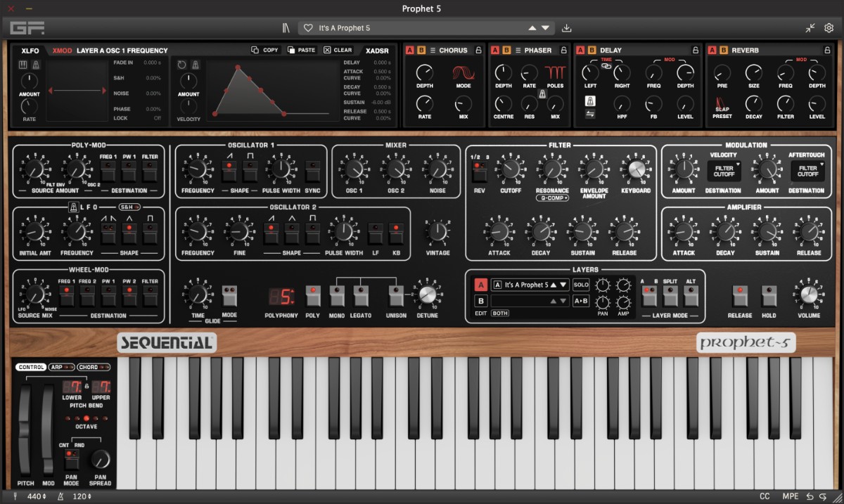Viewport: 844px width, 504px height.
Task: Click the XADSR loop icon
Action: 182,65
